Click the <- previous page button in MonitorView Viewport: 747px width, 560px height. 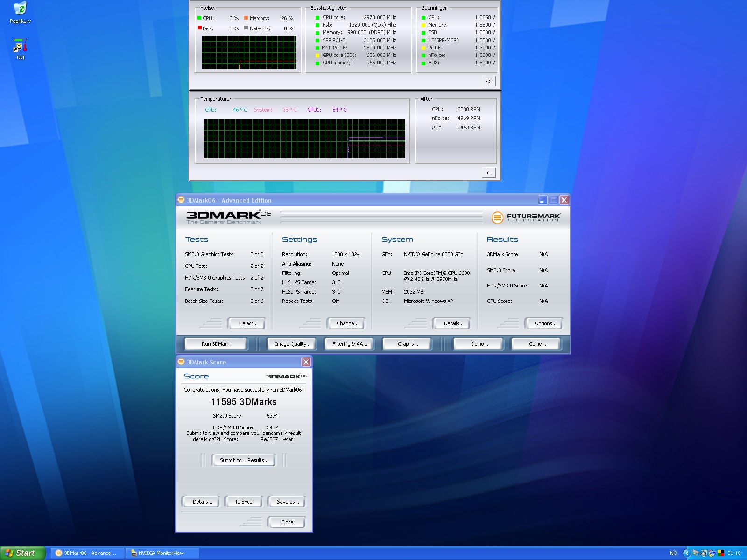click(x=488, y=173)
